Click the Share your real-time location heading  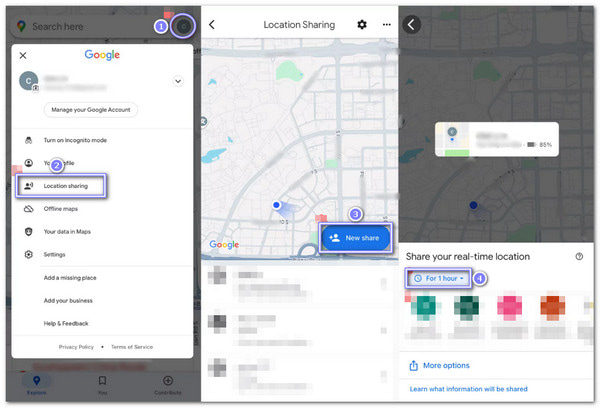pos(468,256)
